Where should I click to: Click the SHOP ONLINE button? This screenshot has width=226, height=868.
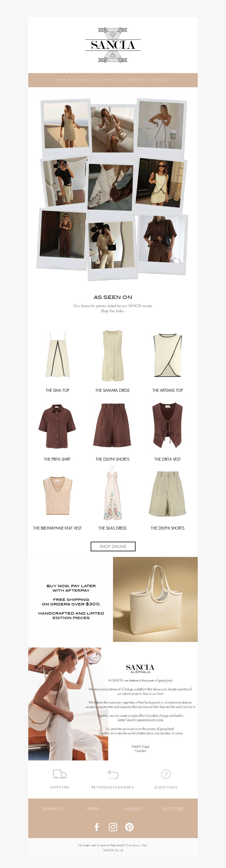click(113, 546)
